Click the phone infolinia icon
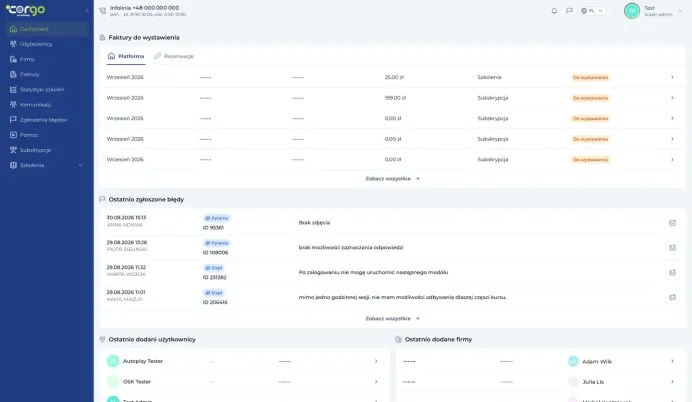Image resolution: width=692 pixels, height=402 pixels. pyautogui.click(x=103, y=11)
